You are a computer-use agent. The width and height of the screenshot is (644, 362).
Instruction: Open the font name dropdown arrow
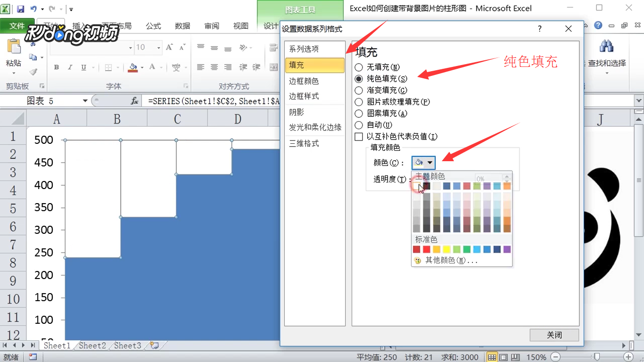point(131,47)
